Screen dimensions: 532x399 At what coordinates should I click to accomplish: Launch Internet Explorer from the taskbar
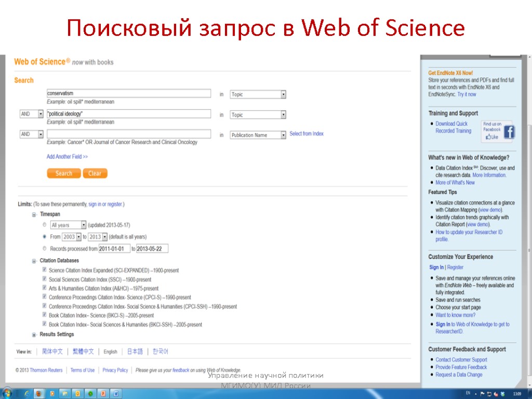26,394
